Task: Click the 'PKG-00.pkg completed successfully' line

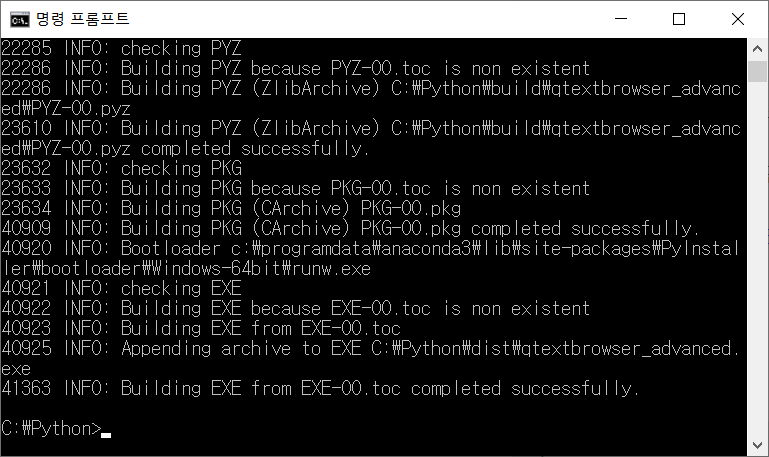Action: (x=351, y=228)
